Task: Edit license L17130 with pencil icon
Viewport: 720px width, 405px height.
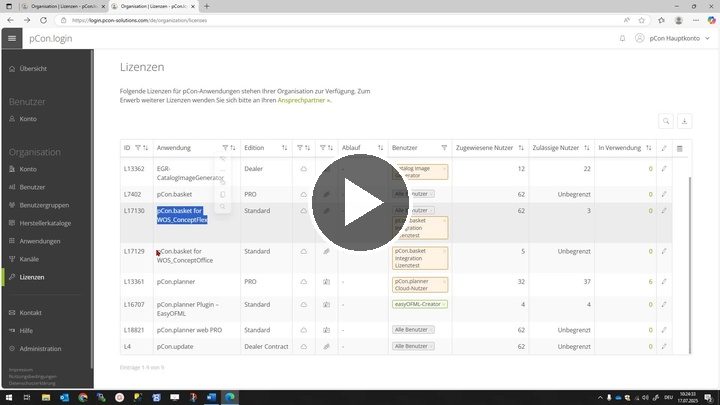Action: coord(664,211)
